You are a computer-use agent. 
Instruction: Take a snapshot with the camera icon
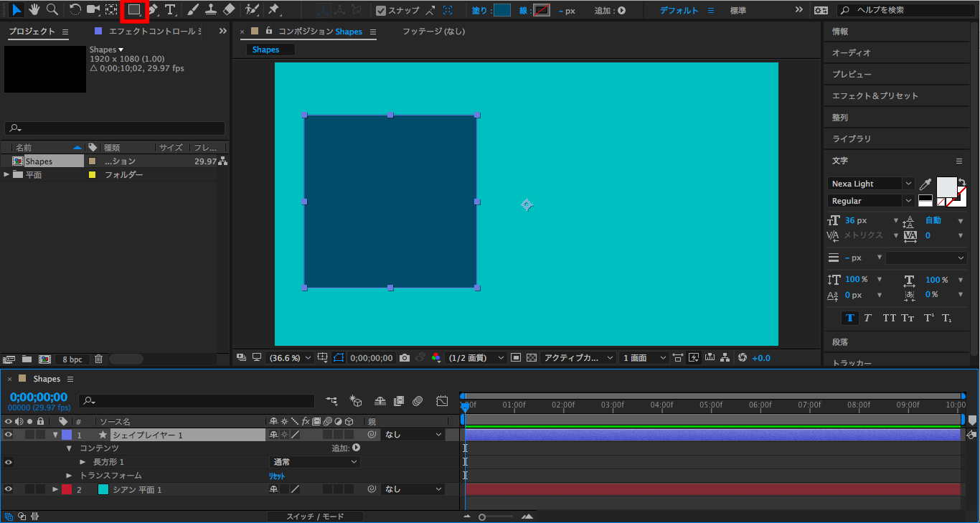pyautogui.click(x=405, y=357)
